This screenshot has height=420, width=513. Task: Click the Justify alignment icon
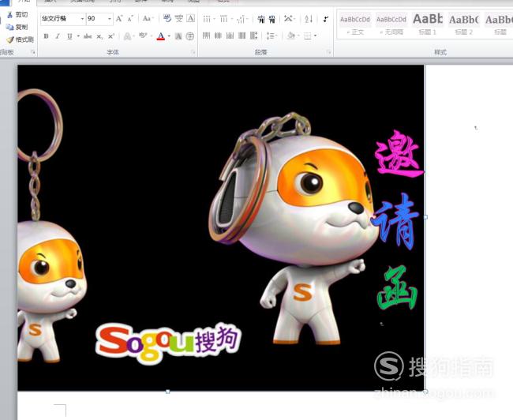point(242,36)
